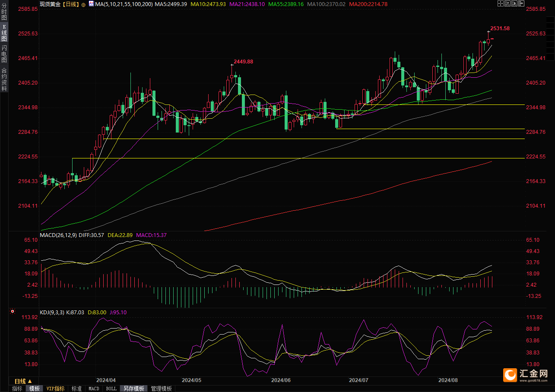Viewport: 555px width, 392px height.
Task: Choose the MACD template
Action: coord(94,389)
